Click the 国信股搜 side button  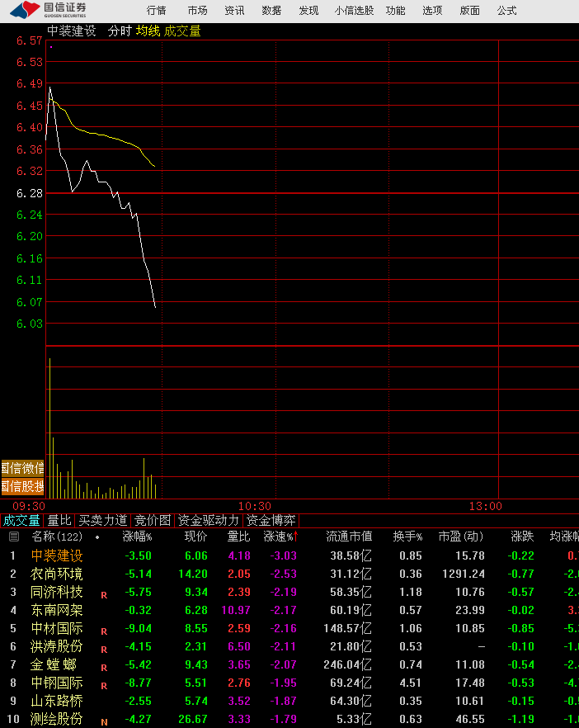[22, 487]
